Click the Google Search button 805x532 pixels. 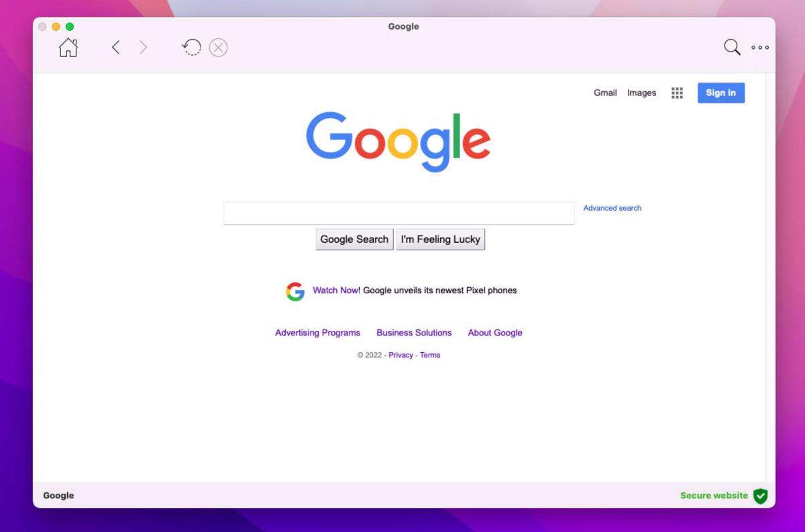(354, 240)
